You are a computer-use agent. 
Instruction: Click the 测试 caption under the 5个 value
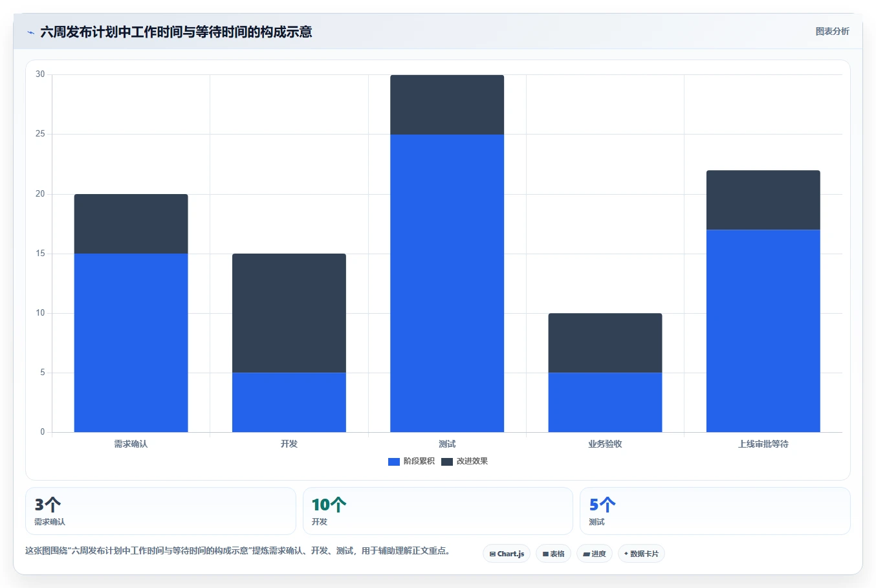coord(597,522)
